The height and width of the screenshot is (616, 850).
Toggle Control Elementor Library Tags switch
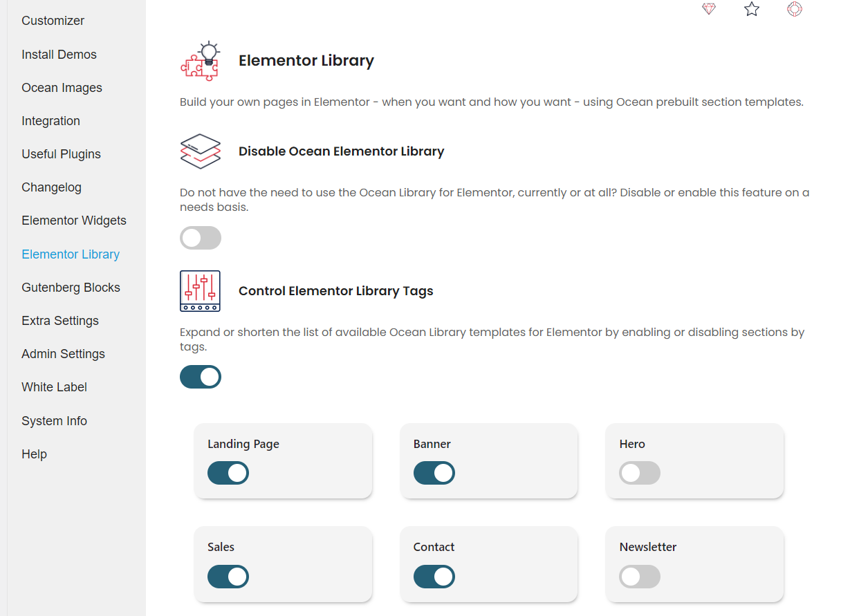point(201,377)
